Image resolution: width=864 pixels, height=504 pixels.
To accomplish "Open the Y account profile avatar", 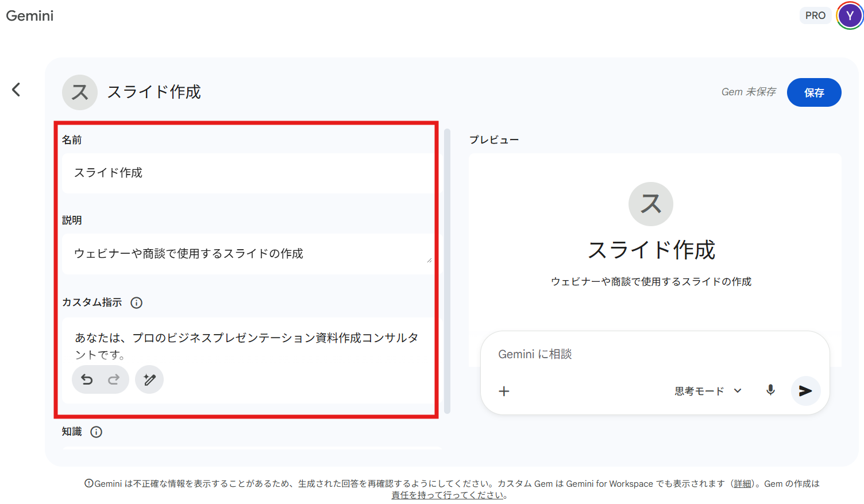I will [850, 15].
